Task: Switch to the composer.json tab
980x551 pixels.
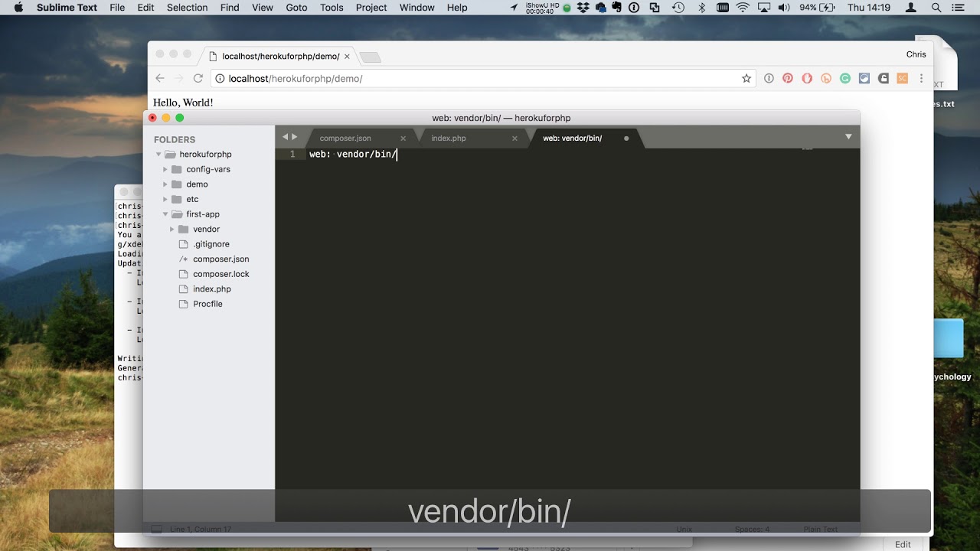Action: [345, 139]
